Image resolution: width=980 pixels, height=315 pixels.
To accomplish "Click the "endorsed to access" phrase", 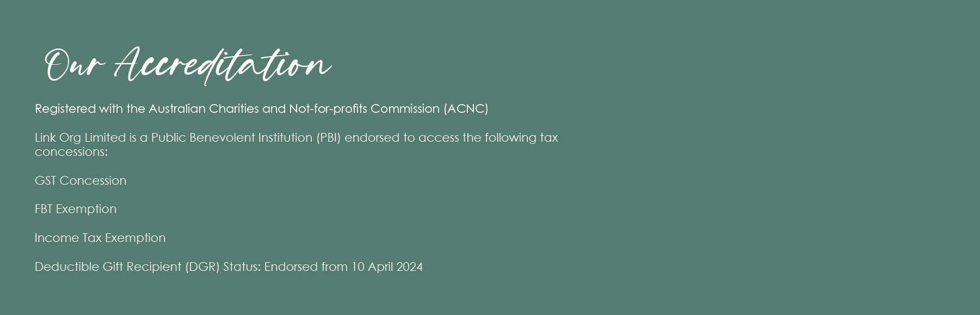I will coord(402,138).
